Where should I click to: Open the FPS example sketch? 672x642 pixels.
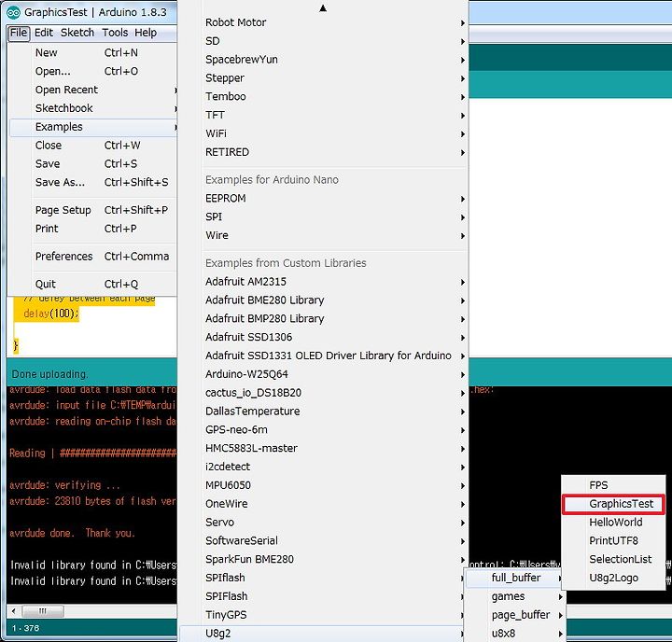(x=614, y=485)
